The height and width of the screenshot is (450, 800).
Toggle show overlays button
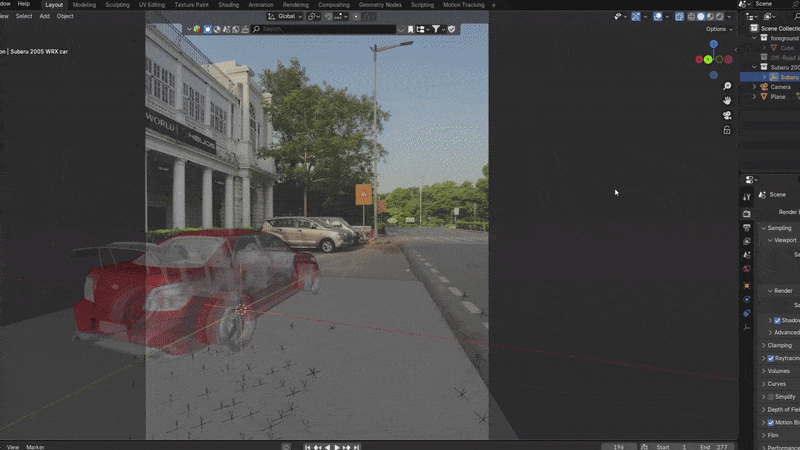click(658, 16)
